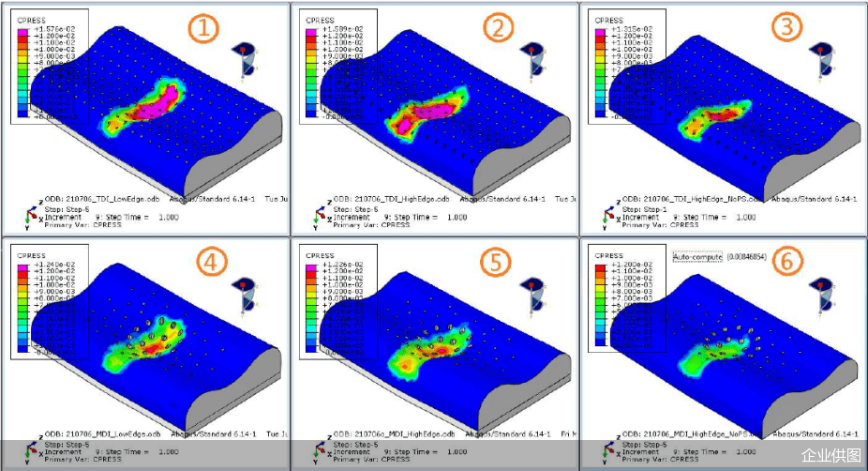Image resolution: width=868 pixels, height=471 pixels.
Task: Click the CPRESS legend title in panel 2
Action: 320,20
